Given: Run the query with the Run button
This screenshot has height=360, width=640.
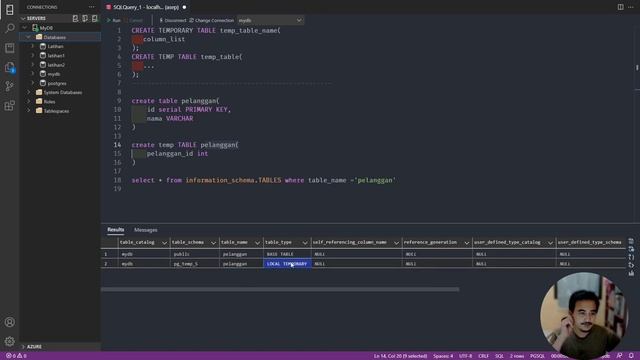Looking at the screenshot, I should [113, 20].
